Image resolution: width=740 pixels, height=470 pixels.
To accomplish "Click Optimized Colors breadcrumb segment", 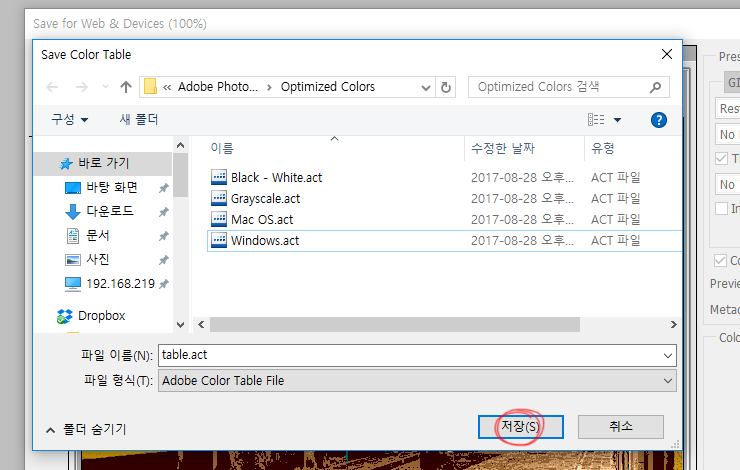I will 328,87.
